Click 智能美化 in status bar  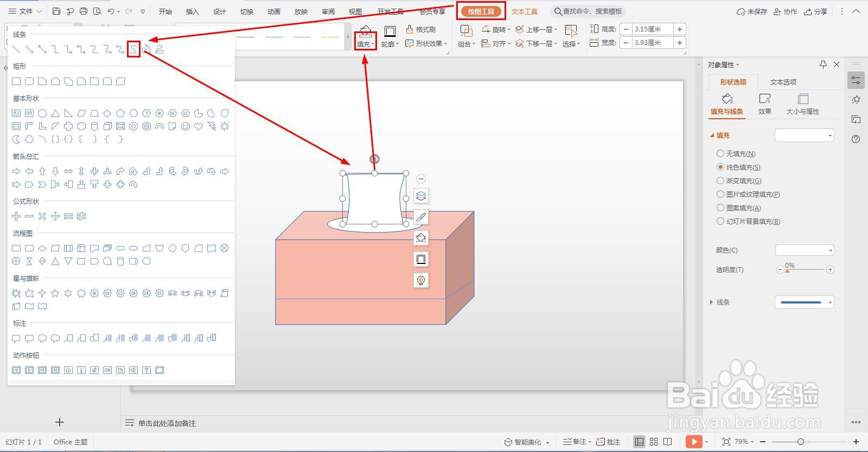coord(527,442)
